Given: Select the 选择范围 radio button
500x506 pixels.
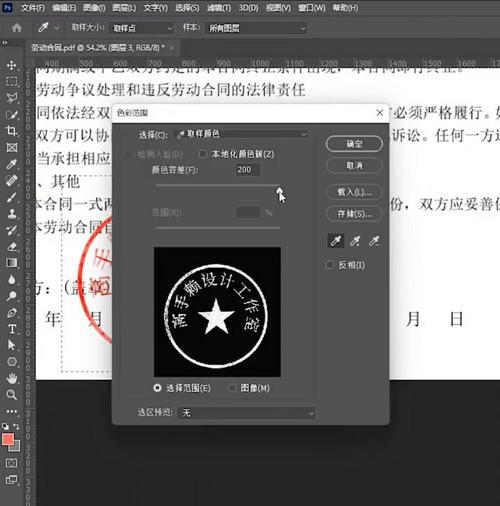Looking at the screenshot, I should (157, 388).
